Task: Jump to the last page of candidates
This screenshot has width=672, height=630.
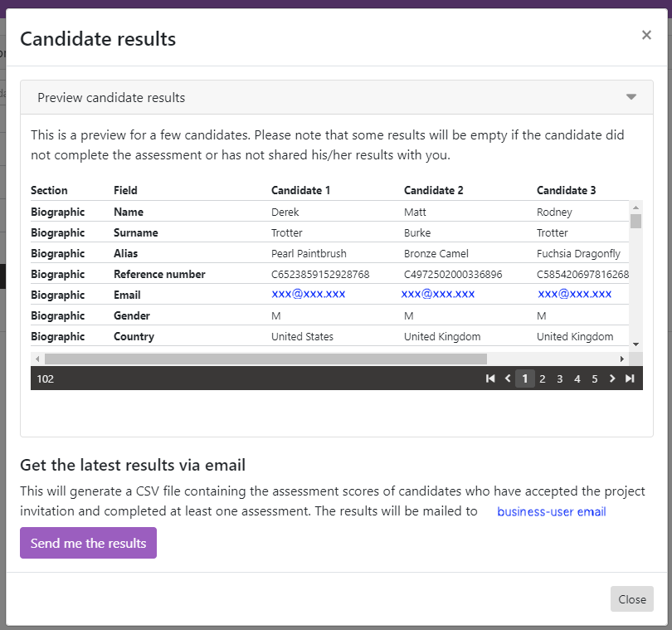Action: (629, 378)
